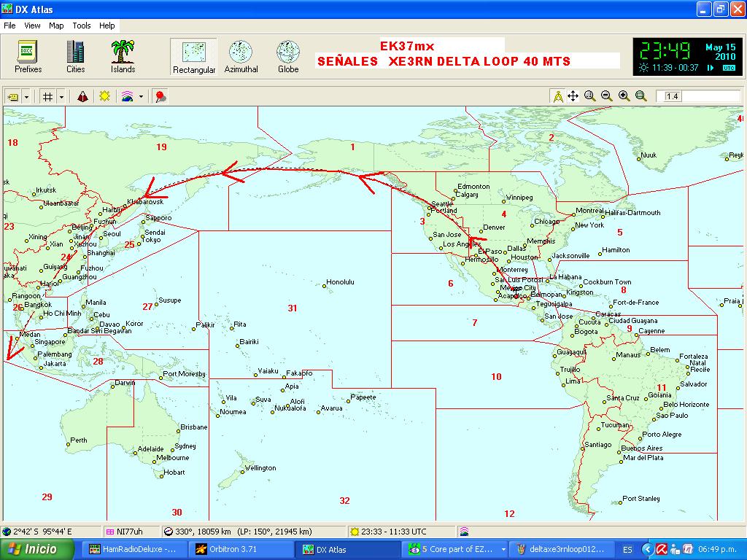Click the 23:49 clock display

point(665,51)
